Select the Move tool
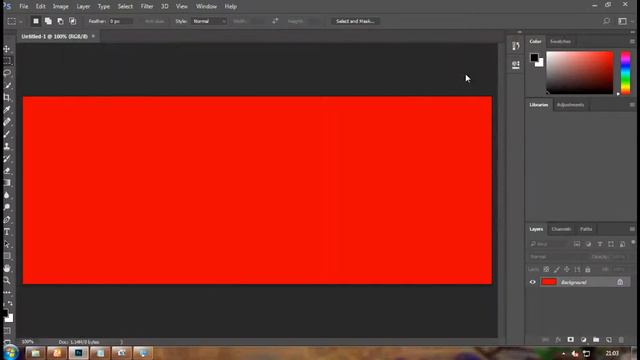Viewport: 640px width, 360px height. [7, 49]
